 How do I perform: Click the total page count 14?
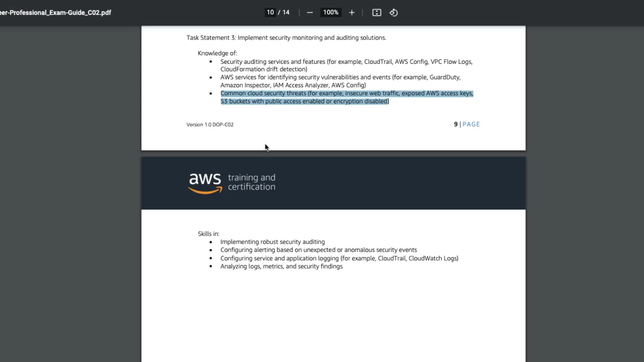[x=286, y=12]
